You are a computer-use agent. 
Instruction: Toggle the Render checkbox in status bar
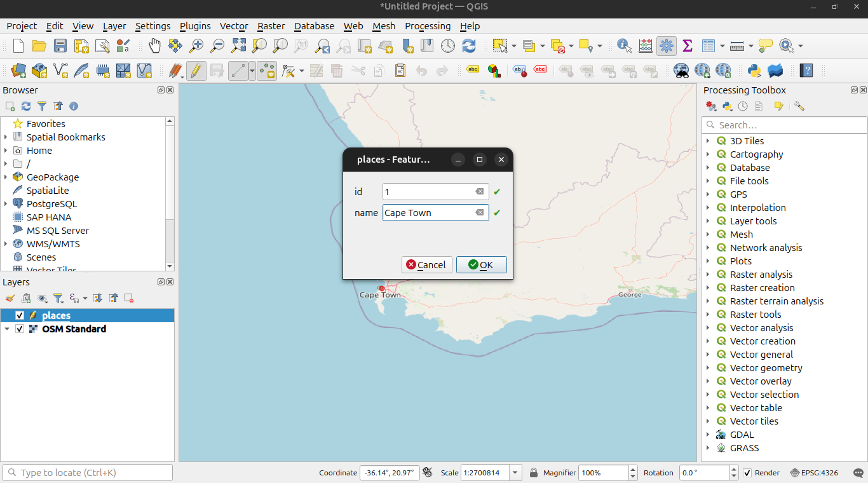[x=747, y=473]
